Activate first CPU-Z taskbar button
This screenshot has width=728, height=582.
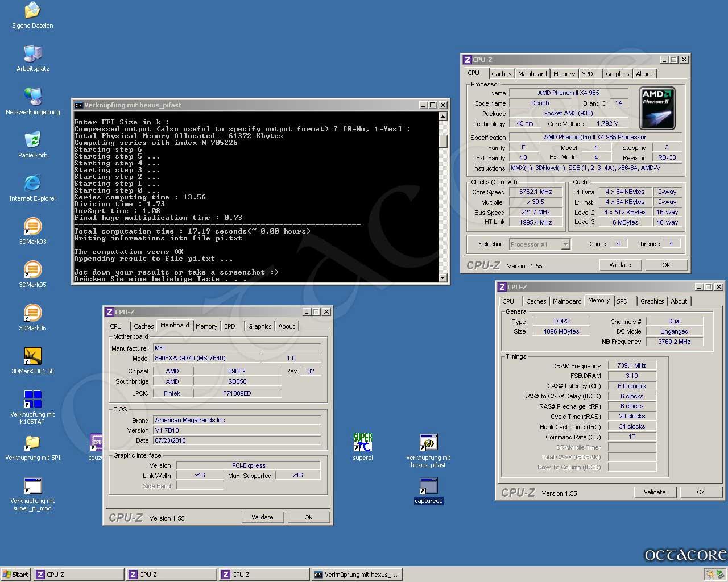(x=78, y=575)
